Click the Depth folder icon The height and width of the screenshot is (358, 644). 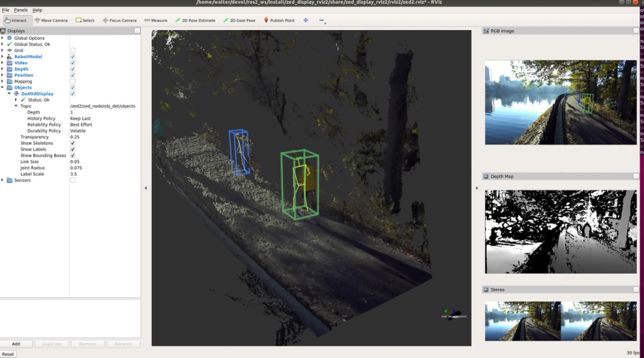[10, 69]
